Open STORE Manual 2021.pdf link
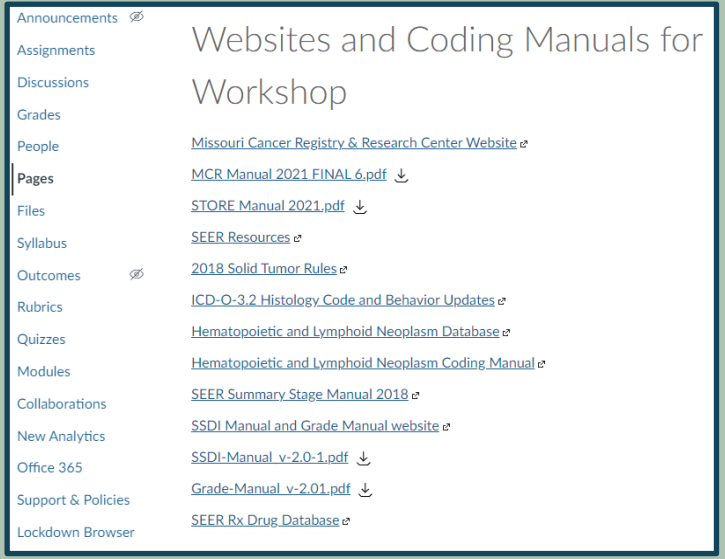 pos(268,206)
